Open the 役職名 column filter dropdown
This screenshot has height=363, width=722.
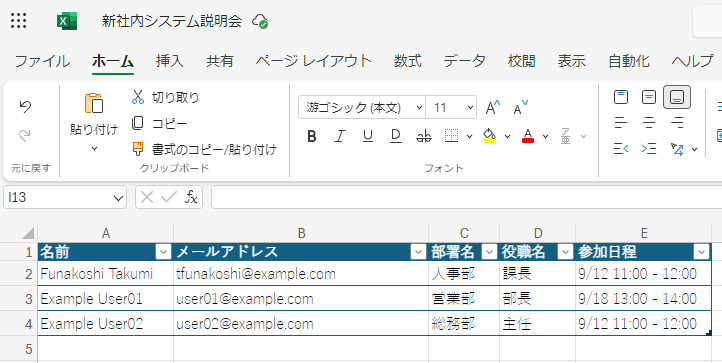coord(565,252)
